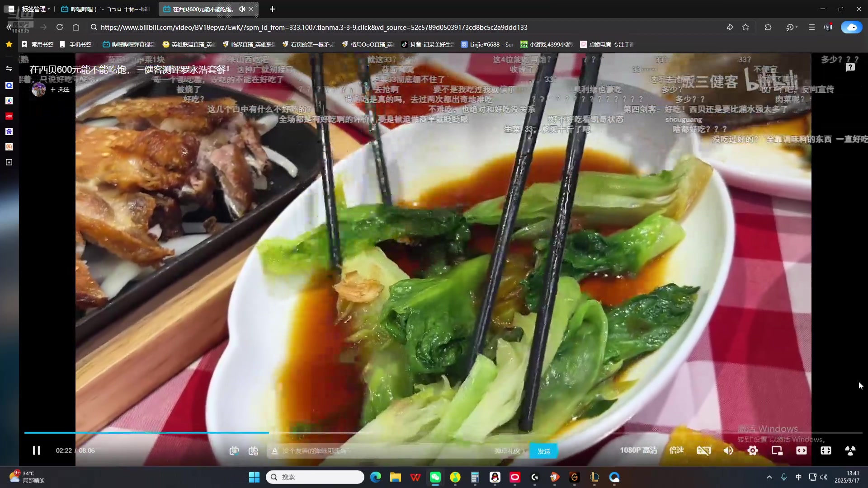Toggle the subtitles button

703,450
